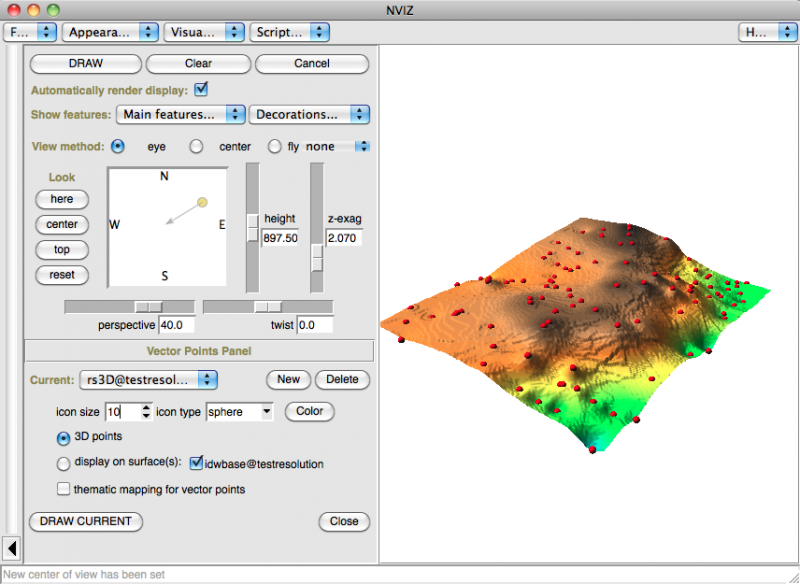Open the Current vector map dropdown

147,380
